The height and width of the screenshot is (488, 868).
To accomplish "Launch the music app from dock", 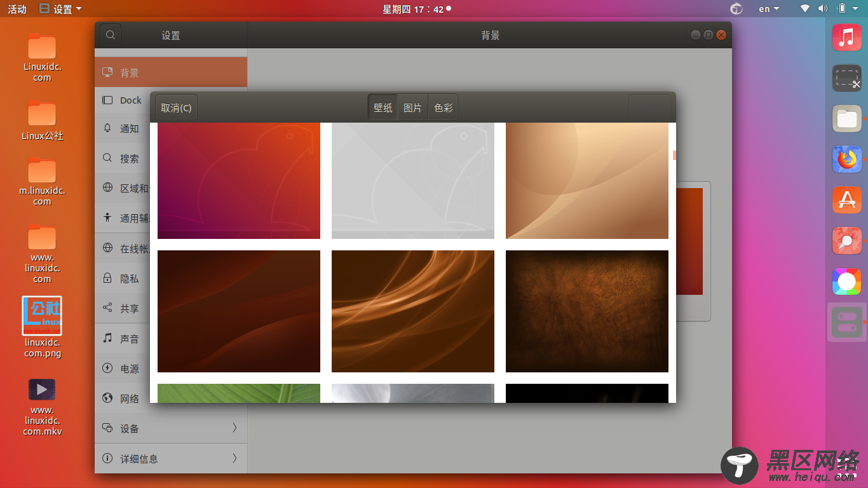I will pyautogui.click(x=847, y=37).
